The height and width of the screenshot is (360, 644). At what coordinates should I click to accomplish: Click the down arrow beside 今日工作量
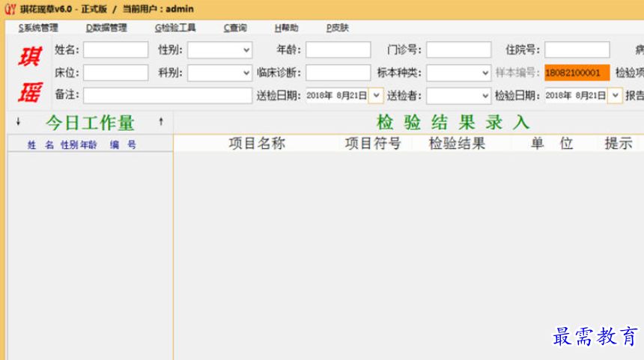tap(18, 122)
